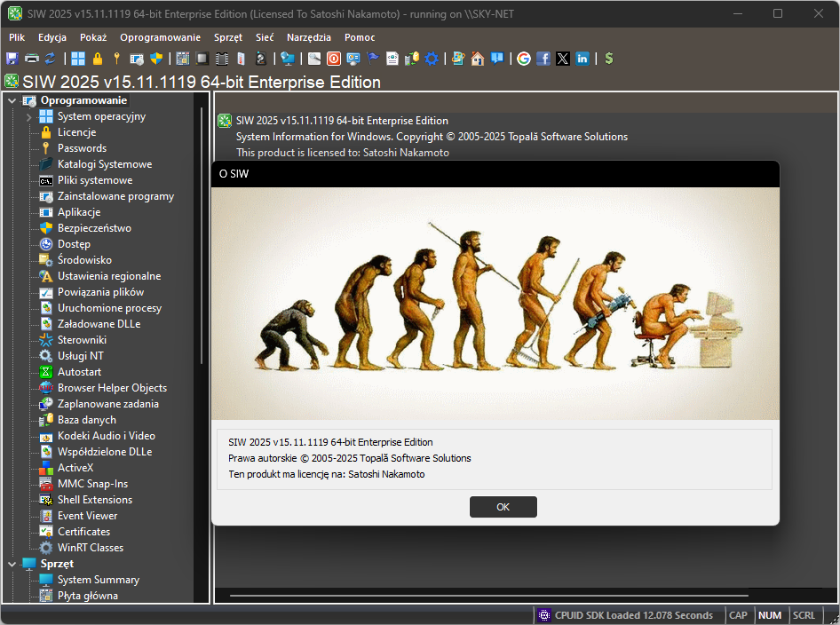Viewport: 840px width, 625px height.
Task: Open the Oprogramowanie menu
Action: 160,37
